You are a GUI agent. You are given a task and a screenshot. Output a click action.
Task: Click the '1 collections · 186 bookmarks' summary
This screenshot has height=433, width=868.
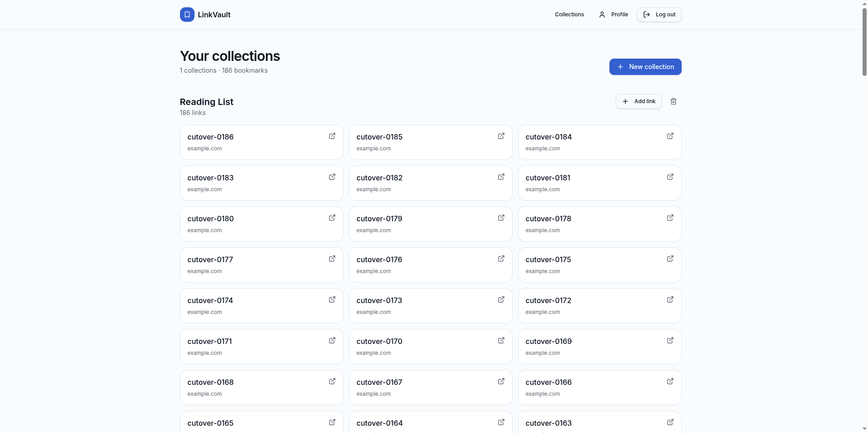click(224, 70)
